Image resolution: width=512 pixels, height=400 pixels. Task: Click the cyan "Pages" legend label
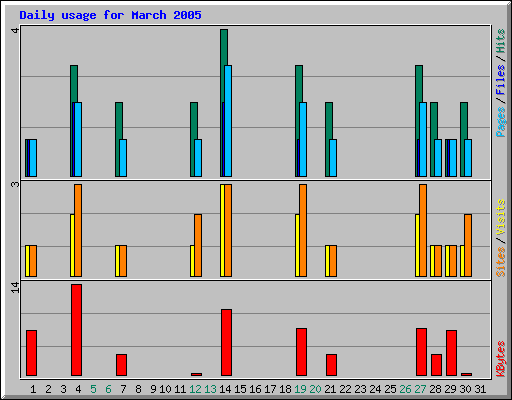click(x=500, y=122)
